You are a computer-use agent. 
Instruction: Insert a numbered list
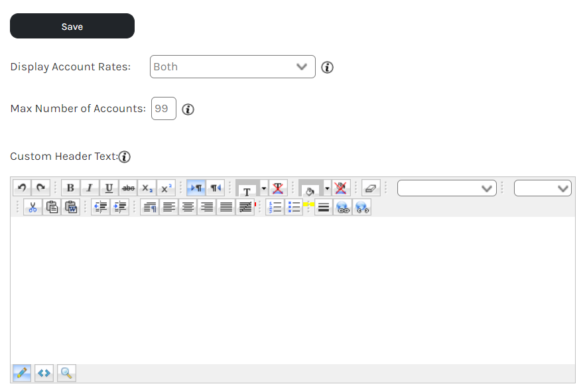pos(275,207)
